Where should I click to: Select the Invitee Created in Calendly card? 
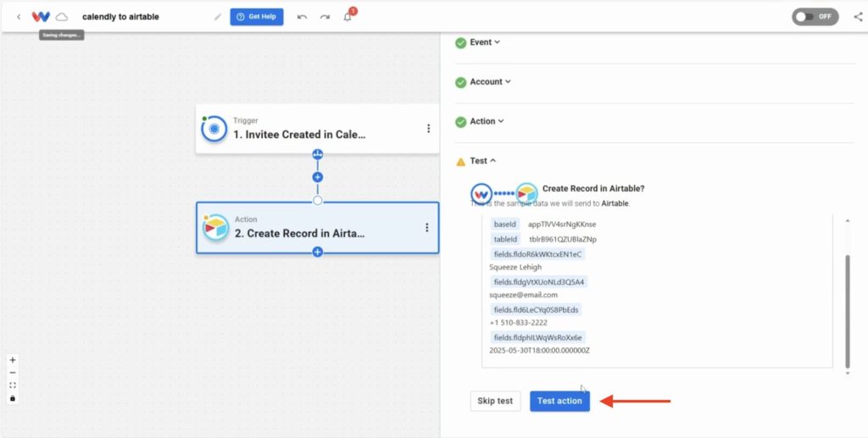317,129
